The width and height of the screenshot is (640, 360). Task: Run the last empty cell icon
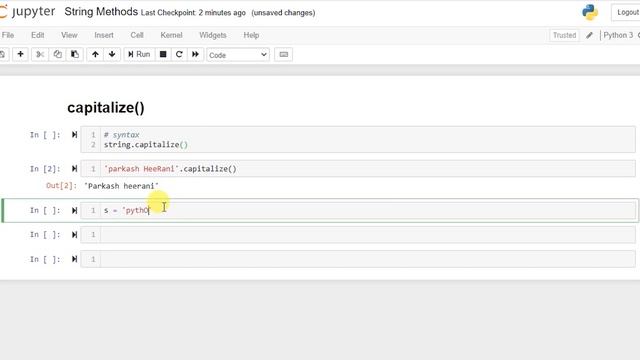pos(74,259)
